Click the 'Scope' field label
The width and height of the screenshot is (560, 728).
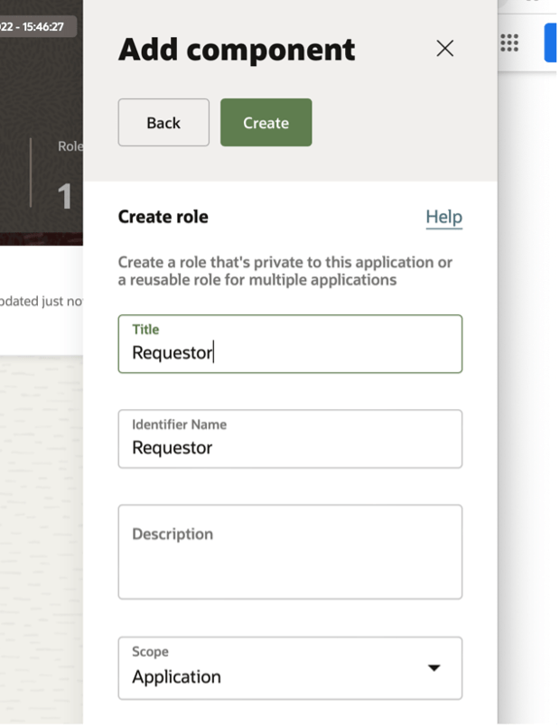tap(150, 651)
